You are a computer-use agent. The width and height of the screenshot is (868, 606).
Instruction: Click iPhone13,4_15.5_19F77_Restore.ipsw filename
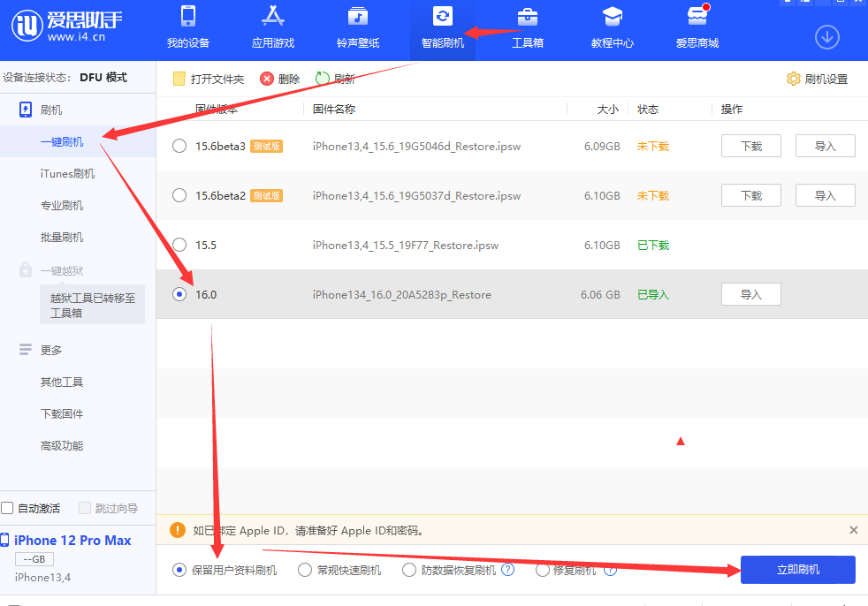pos(405,246)
